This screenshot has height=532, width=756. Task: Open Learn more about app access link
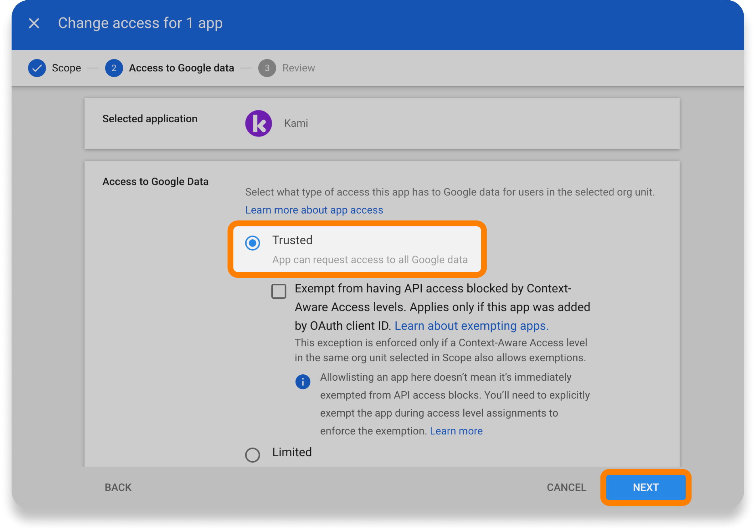[x=314, y=210]
